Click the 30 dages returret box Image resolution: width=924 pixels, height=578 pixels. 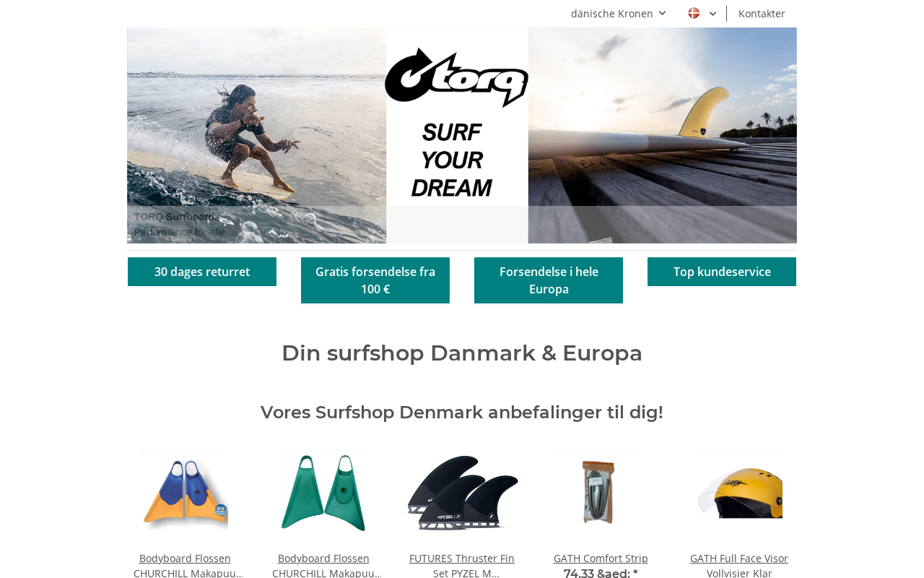click(x=202, y=272)
